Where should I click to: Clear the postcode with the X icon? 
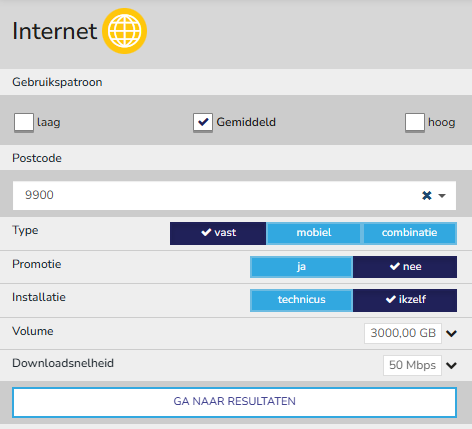point(427,195)
